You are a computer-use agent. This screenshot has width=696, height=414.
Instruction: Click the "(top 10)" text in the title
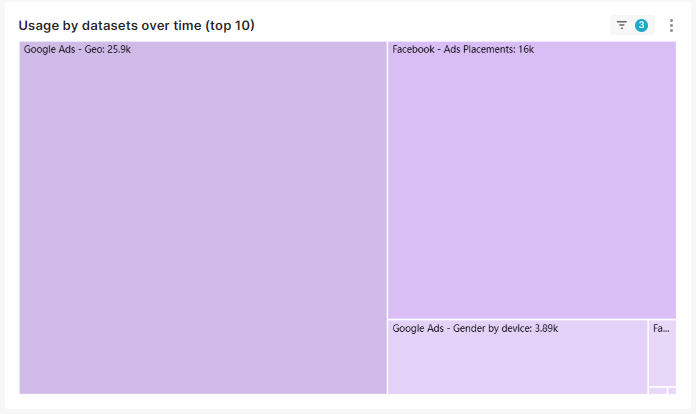[230, 25]
